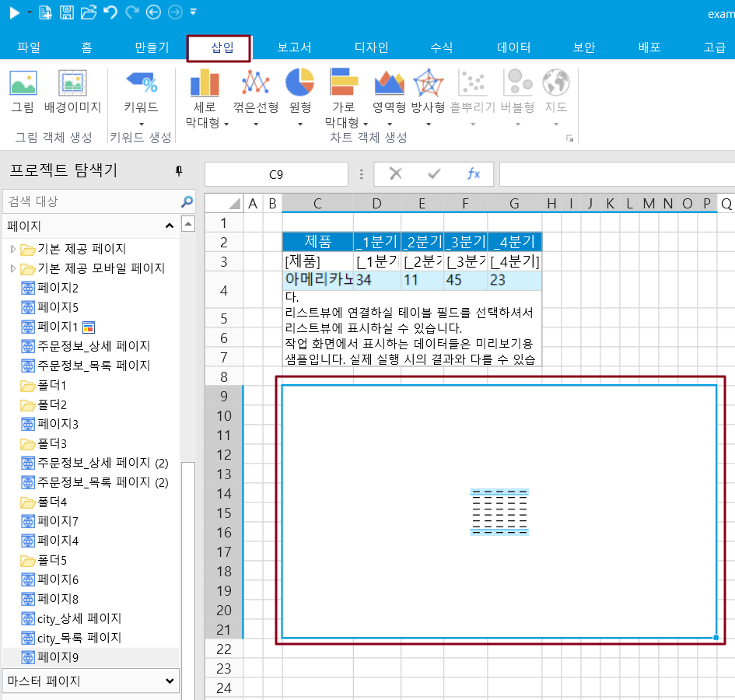Insert a 그림 (picture) object
Viewport: 735px width, 700px height.
[23, 90]
